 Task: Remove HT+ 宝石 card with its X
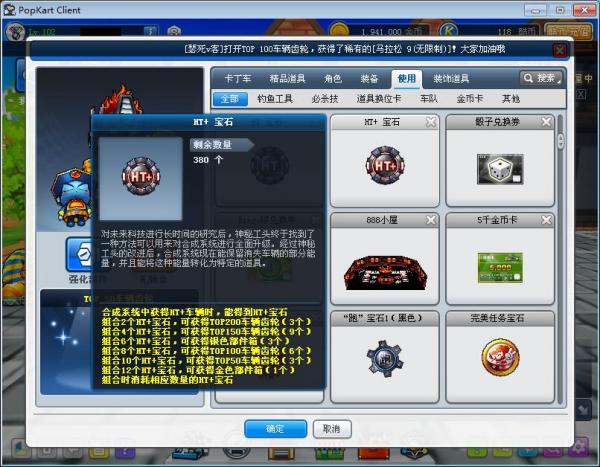[431, 122]
